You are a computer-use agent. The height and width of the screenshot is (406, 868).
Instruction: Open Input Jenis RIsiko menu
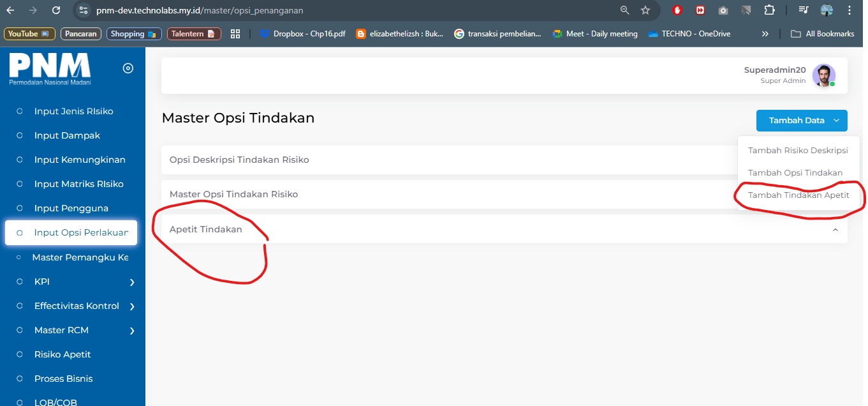coord(73,111)
